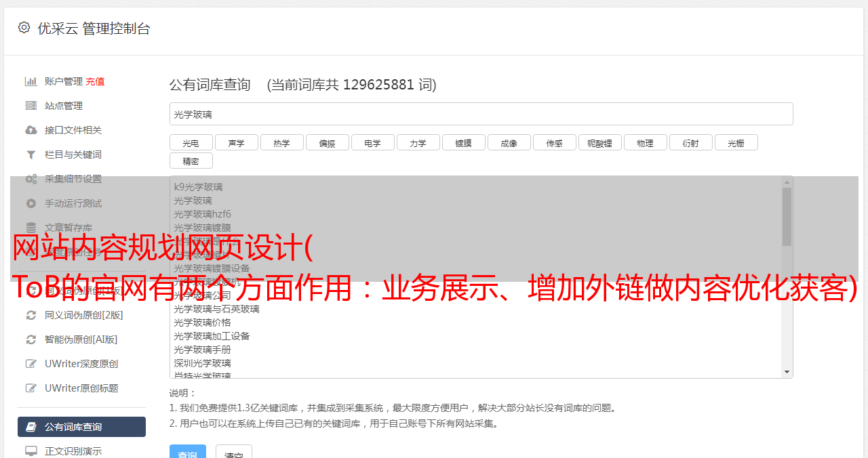This screenshot has width=868, height=458.
Task: Click the server icon for 站点管理
Action: coord(31,106)
